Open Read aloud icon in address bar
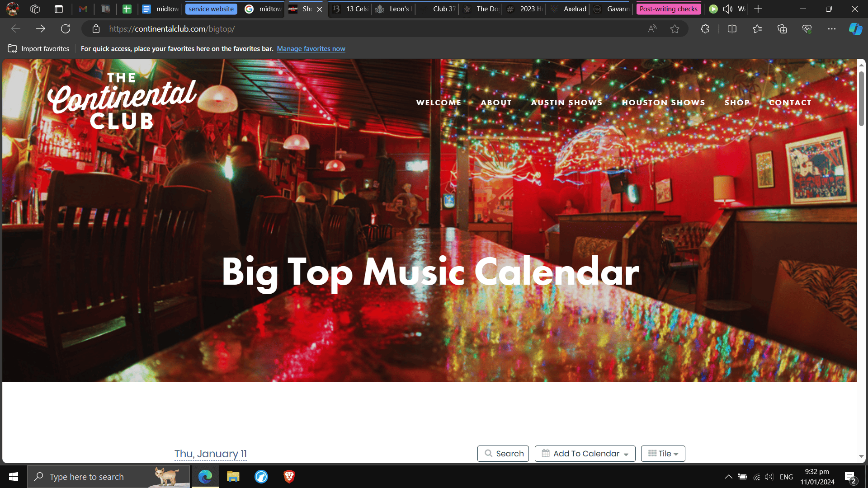Viewport: 868px width, 488px height. coord(652,29)
